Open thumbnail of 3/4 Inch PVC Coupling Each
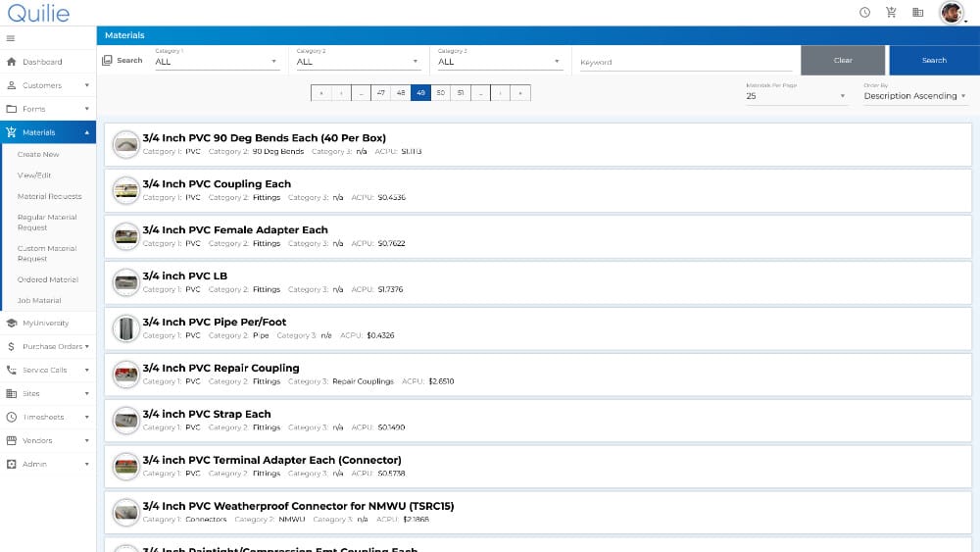The height and width of the screenshot is (552, 980). point(125,190)
